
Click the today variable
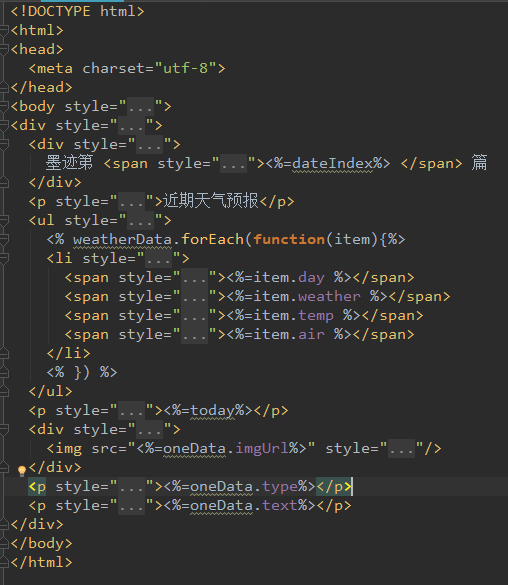[213, 411]
